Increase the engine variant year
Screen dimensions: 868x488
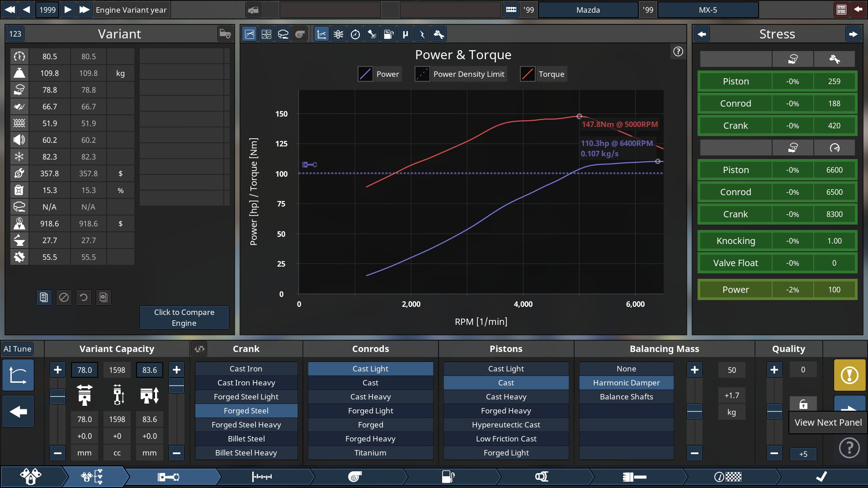click(68, 9)
